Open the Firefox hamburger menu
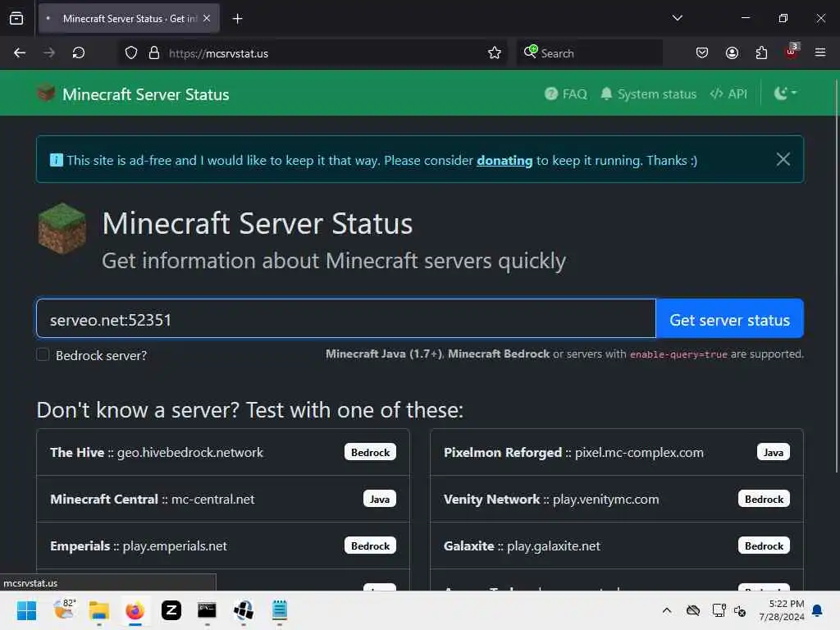This screenshot has height=630, width=840. point(820,53)
